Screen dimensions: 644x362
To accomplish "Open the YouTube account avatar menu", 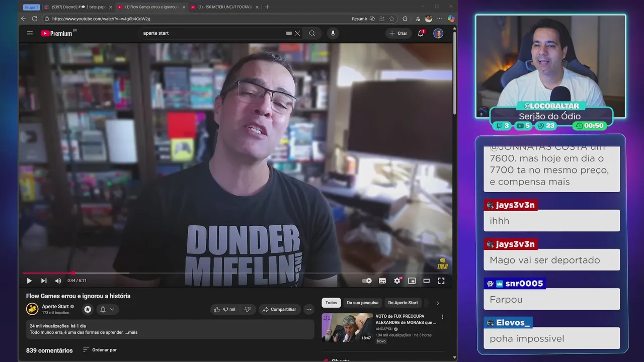I will pyautogui.click(x=438, y=33).
